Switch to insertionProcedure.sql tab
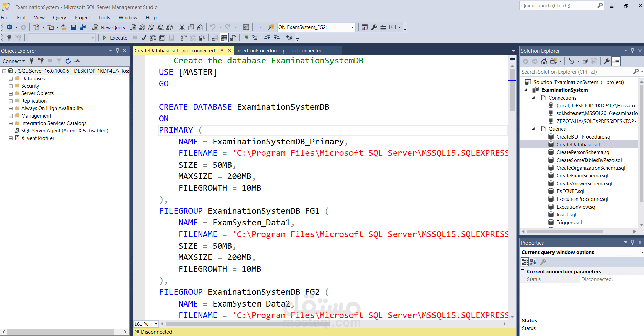 [279, 51]
